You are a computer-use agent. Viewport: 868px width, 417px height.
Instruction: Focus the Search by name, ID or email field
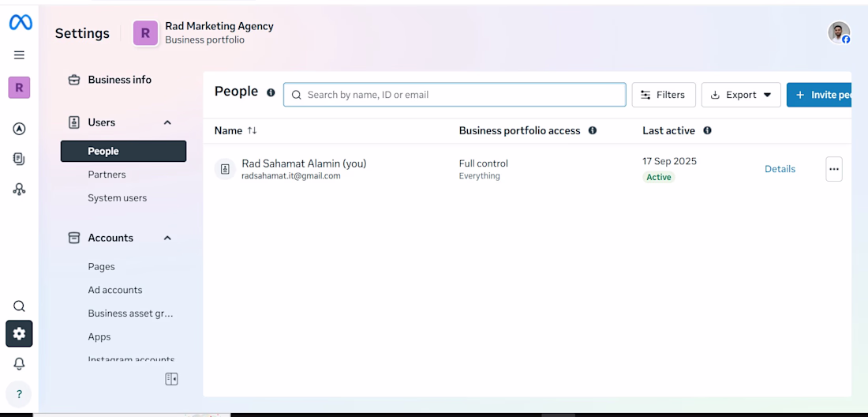pos(455,95)
